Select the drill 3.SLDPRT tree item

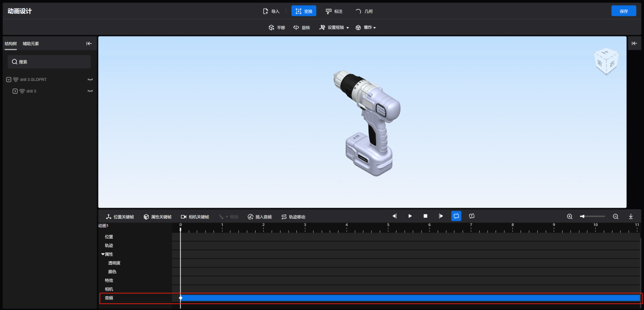point(33,79)
